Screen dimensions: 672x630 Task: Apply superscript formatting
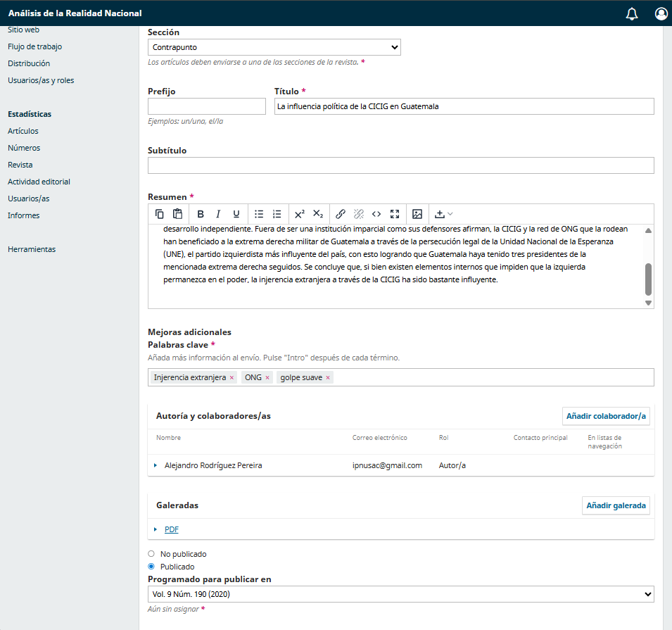click(x=300, y=214)
